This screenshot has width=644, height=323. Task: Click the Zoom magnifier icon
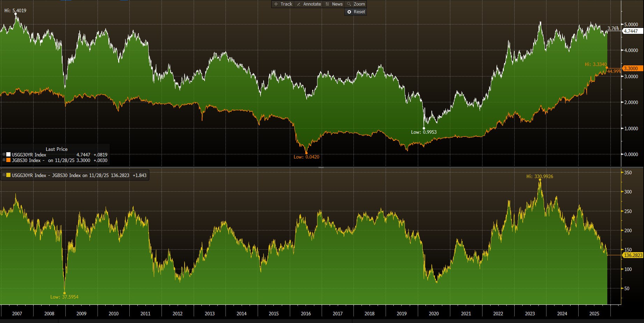coord(349,4)
